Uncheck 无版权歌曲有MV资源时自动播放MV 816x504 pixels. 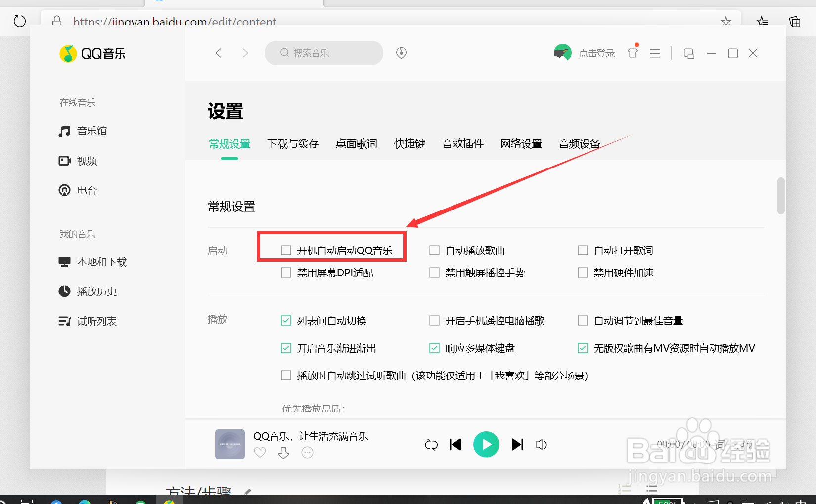(583, 348)
